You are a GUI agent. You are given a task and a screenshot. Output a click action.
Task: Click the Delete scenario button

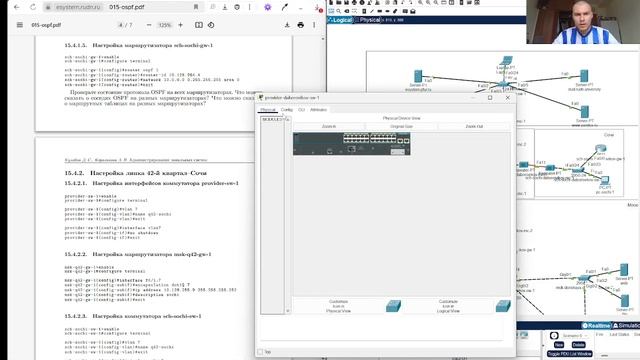(x=578, y=345)
